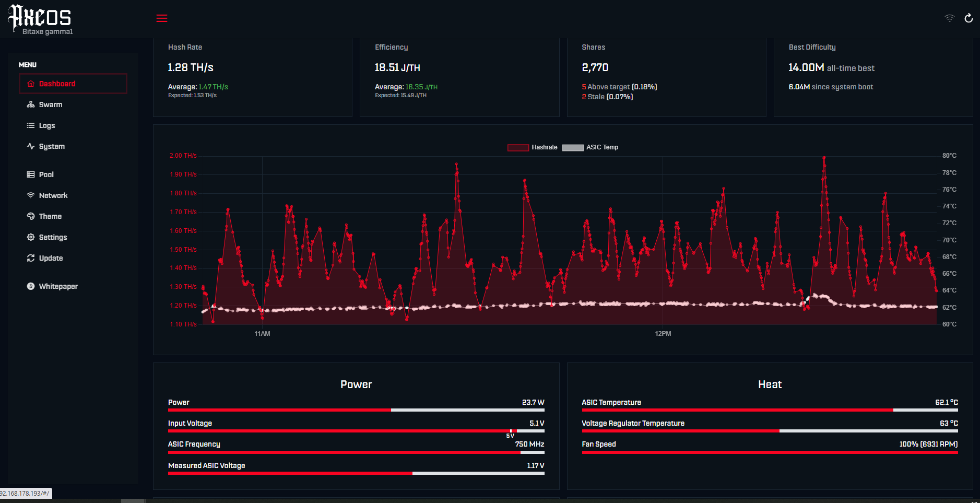The height and width of the screenshot is (503, 980).
Task: Open the System menu entry
Action: (x=73, y=146)
